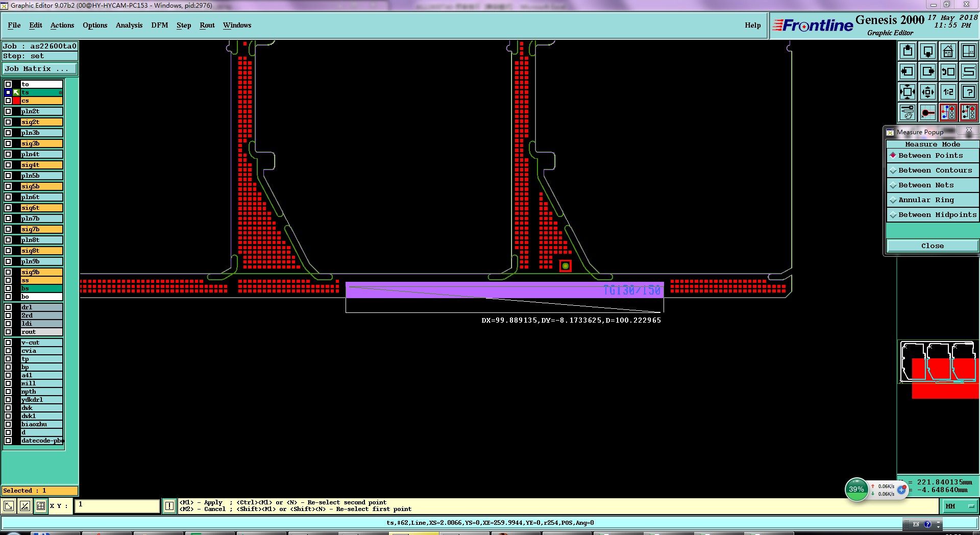980x535 pixels.
Task: Click the pan right view icon
Action: click(928, 71)
